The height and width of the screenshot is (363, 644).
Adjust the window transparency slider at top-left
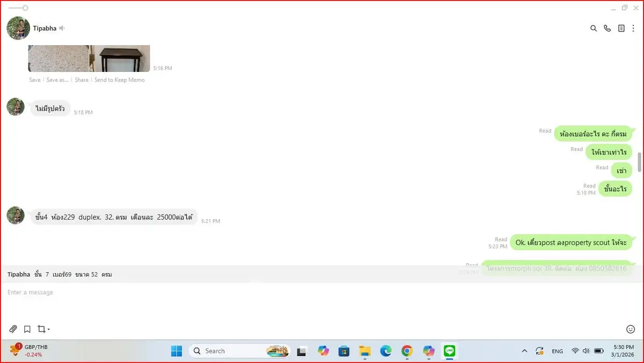(x=25, y=8)
